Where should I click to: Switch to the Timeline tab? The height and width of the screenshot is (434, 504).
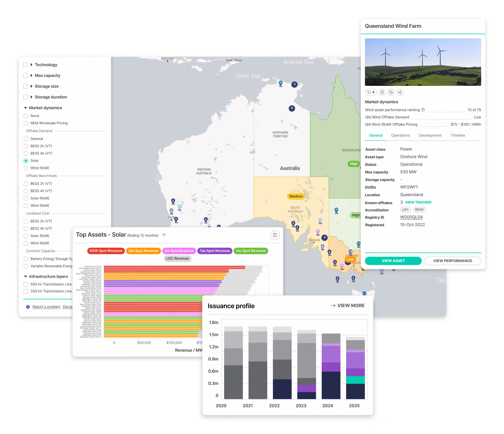(x=457, y=135)
